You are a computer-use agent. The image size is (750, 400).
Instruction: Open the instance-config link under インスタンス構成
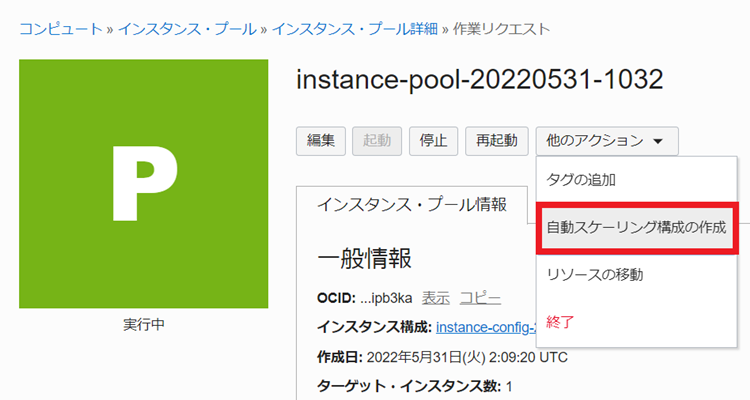click(485, 327)
